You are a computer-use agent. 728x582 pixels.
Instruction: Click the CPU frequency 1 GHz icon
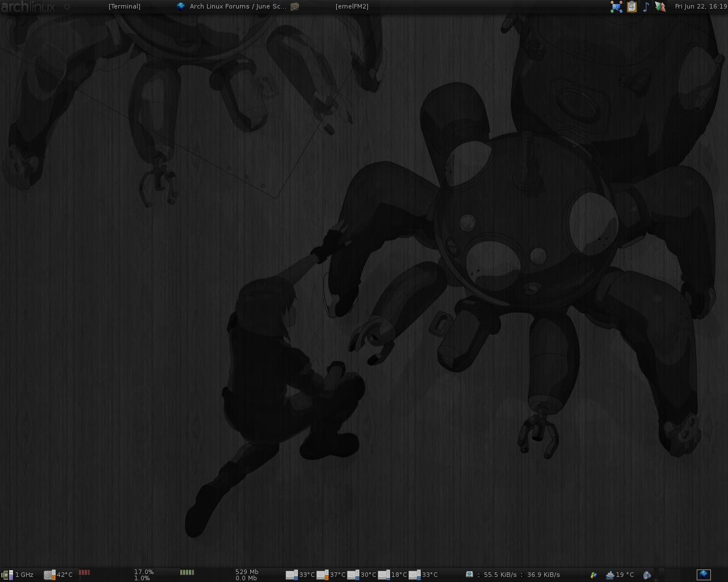(8, 575)
